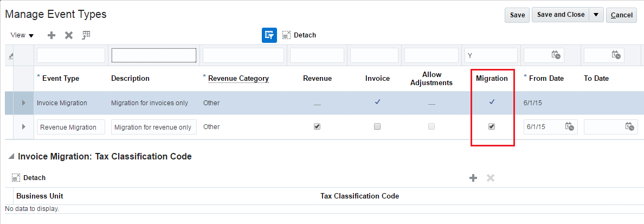The image size is (644, 224).
Task: Click the Save button
Action: click(517, 15)
